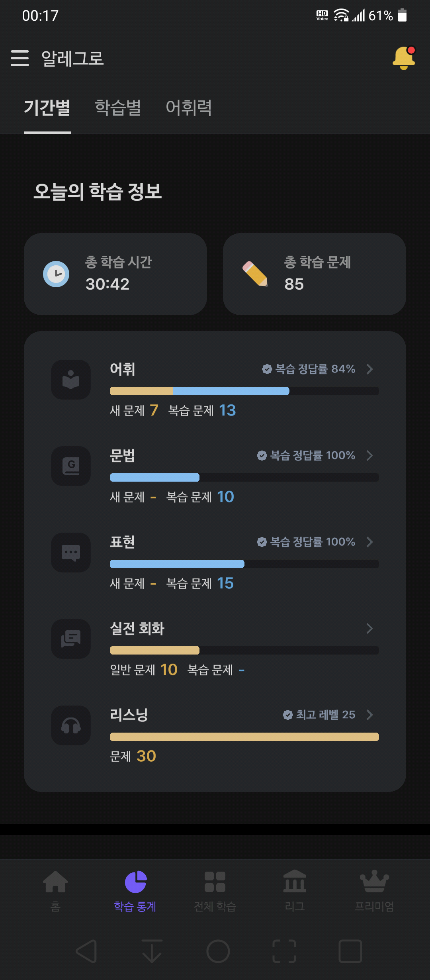Open the 리그 league tab

tap(295, 891)
